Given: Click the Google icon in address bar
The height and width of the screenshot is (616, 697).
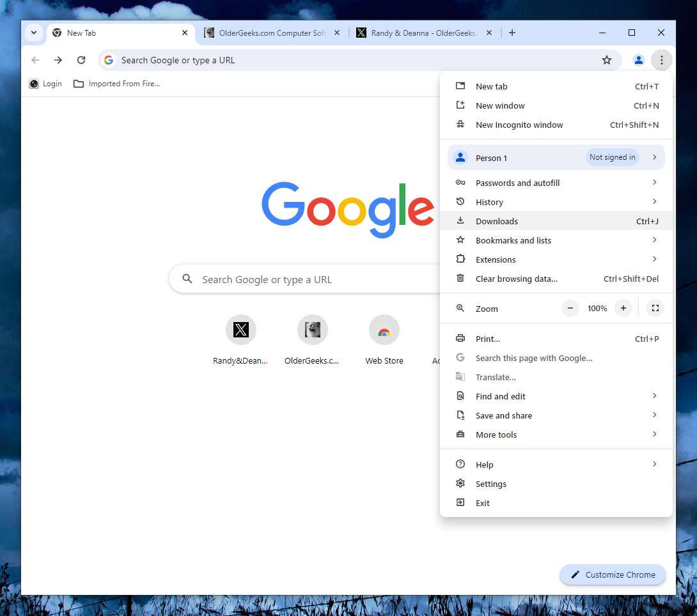Looking at the screenshot, I should [x=109, y=60].
